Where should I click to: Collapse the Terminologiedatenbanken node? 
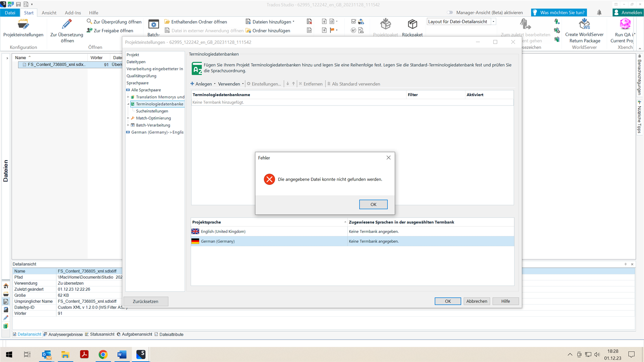[x=128, y=104]
